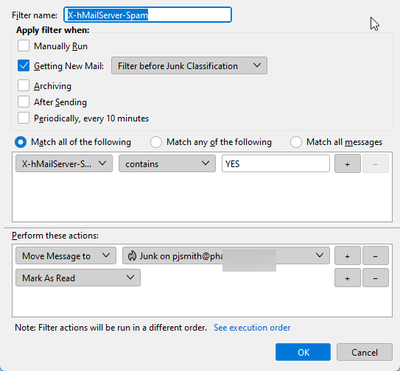Select Match any of the following
Viewport: 400px width, 371px height.
coord(156,142)
